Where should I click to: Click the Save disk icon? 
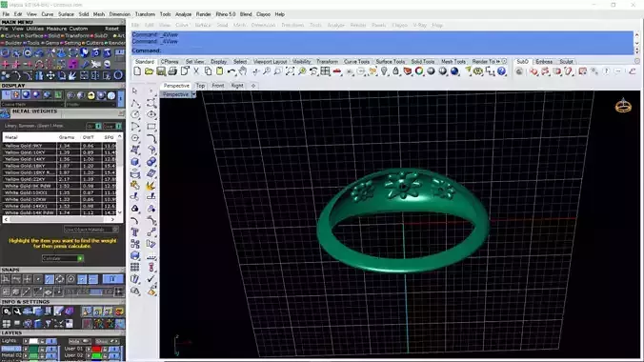[161, 71]
